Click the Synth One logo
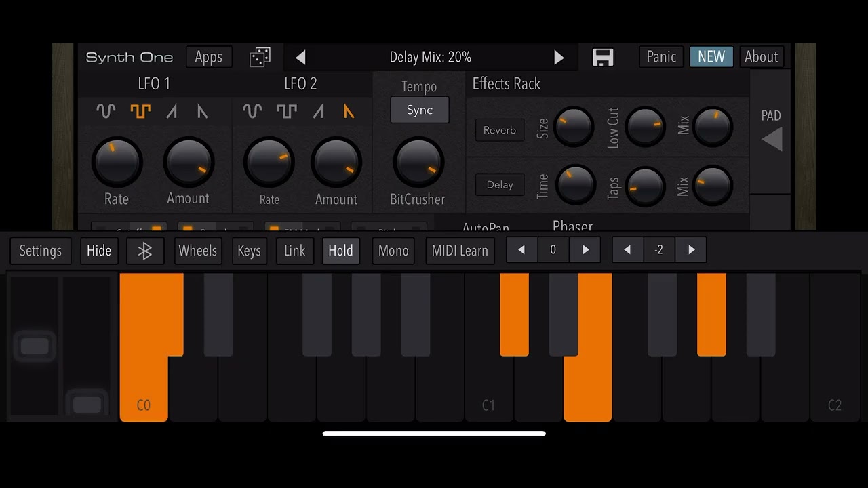This screenshot has height=488, width=868. click(130, 57)
